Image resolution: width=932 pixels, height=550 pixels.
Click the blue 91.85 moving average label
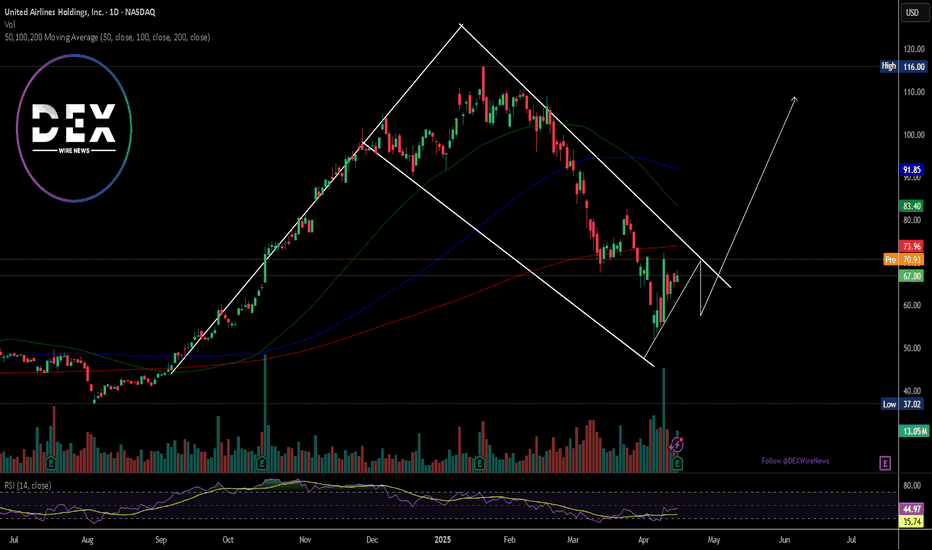point(912,170)
